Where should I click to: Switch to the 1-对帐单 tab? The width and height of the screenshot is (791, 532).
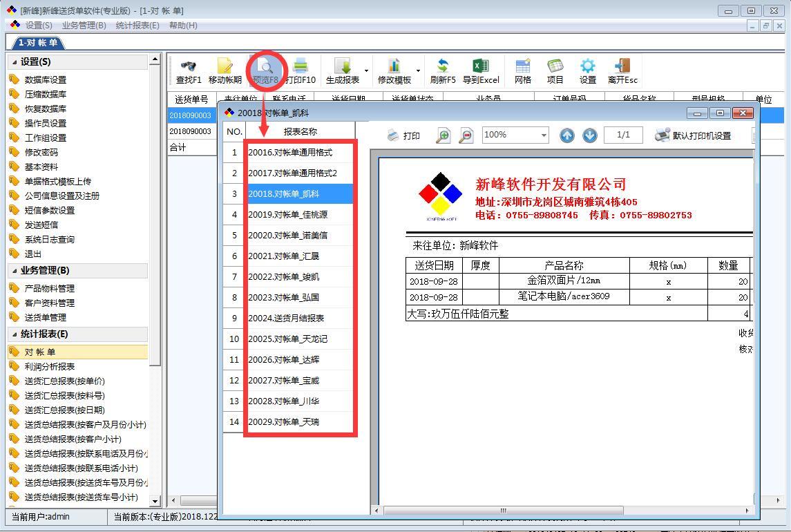click(x=38, y=43)
